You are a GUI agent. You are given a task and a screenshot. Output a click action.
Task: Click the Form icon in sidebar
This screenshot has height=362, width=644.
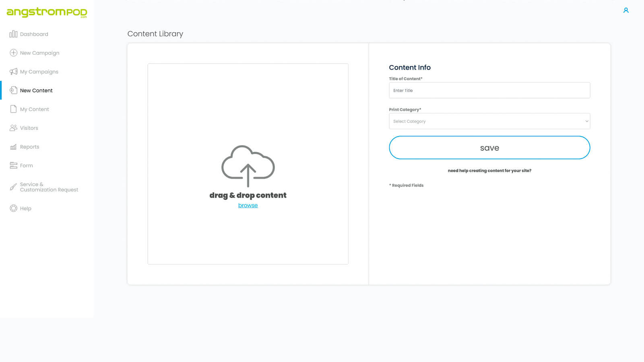click(x=13, y=165)
